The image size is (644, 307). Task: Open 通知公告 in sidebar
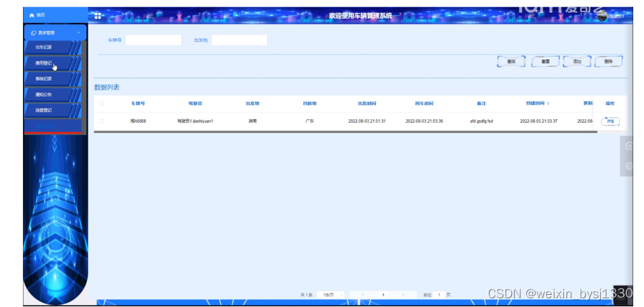click(53, 94)
